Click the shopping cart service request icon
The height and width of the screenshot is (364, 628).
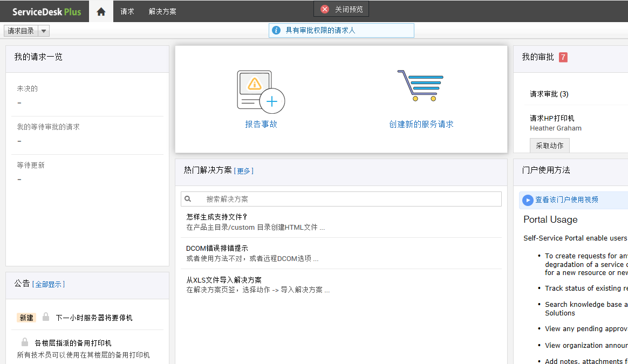[x=420, y=85]
